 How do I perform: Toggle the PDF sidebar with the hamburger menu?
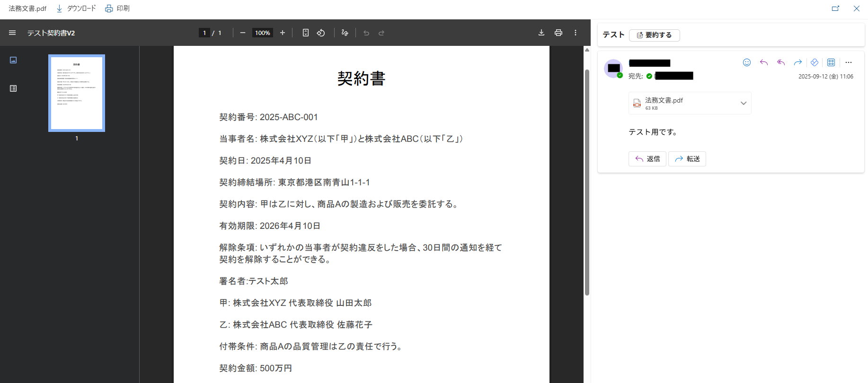(12, 33)
